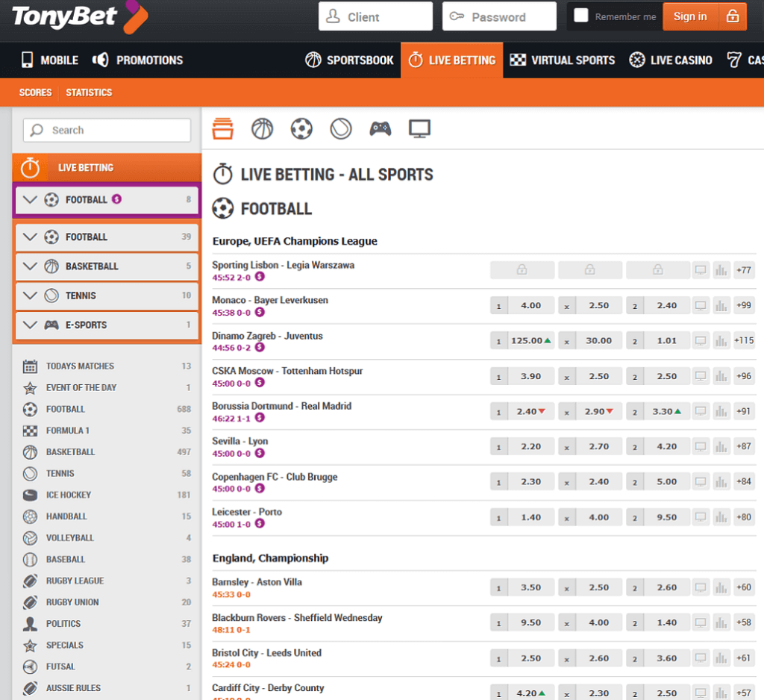Image resolution: width=764 pixels, height=700 pixels.
Task: Select Aussie Rules in the sports list
Action: [x=107, y=688]
